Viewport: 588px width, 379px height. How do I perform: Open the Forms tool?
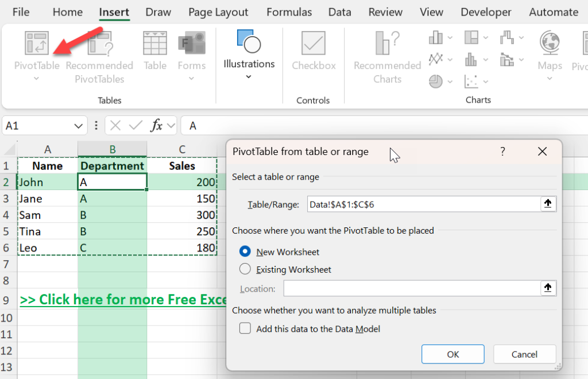(x=191, y=52)
